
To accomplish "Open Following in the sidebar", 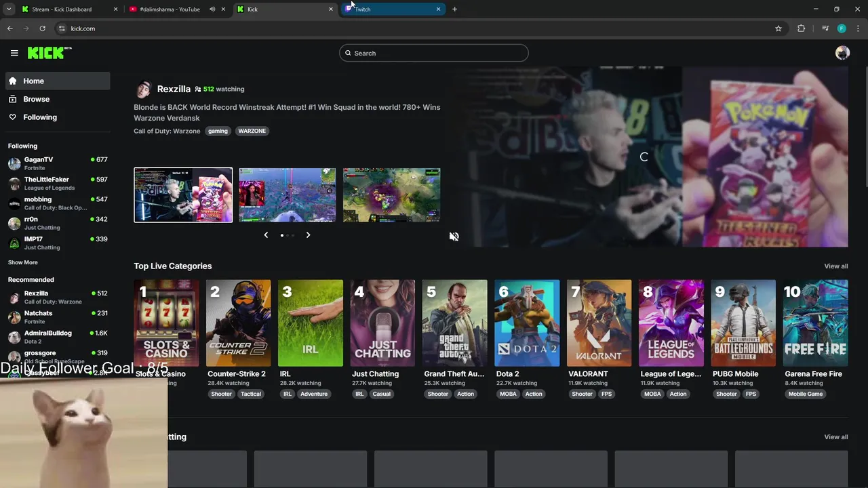I will click(58, 117).
